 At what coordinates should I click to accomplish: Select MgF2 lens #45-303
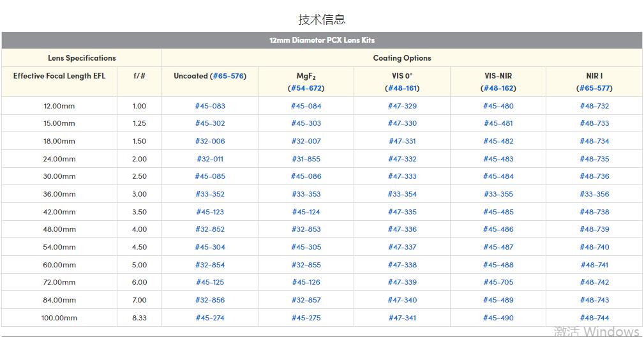306,123
